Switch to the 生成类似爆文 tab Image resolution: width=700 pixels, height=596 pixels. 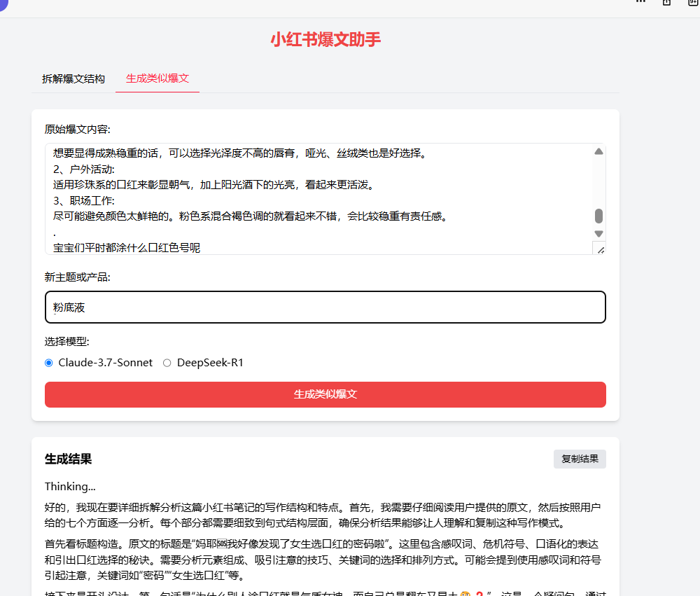coord(157,78)
